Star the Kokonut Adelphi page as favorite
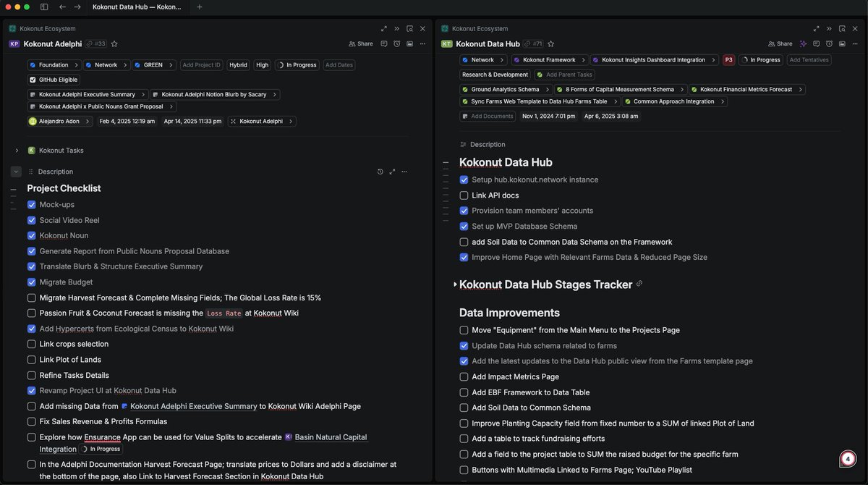This screenshot has width=868, height=485. pyautogui.click(x=114, y=43)
